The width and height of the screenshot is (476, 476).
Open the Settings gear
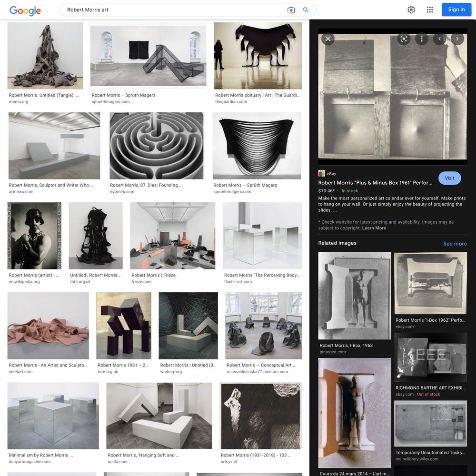pyautogui.click(x=411, y=10)
